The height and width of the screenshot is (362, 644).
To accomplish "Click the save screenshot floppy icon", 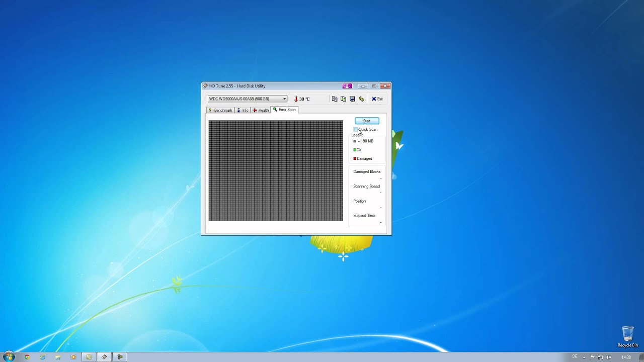I will [352, 99].
